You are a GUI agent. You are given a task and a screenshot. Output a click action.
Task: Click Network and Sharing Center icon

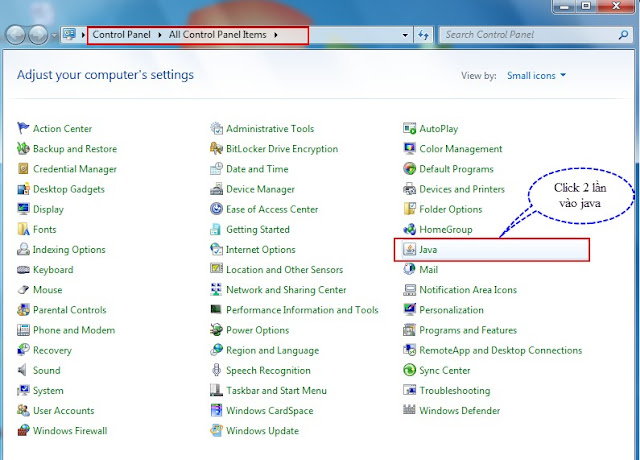216,289
